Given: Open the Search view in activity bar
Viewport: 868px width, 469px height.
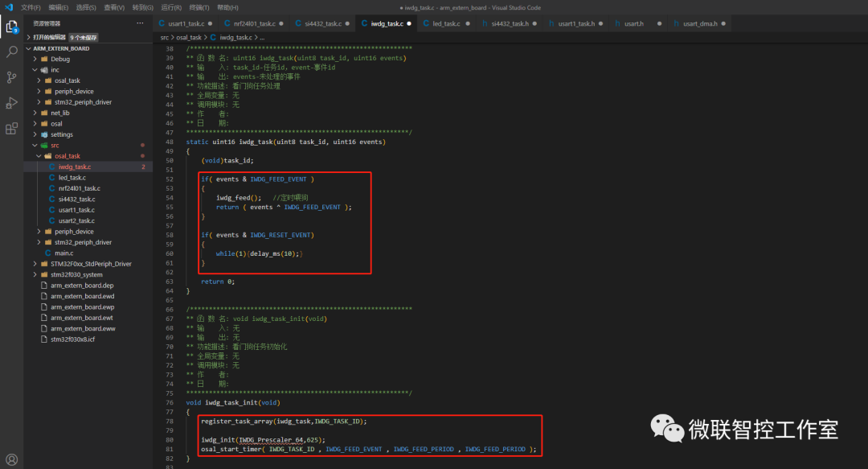Looking at the screenshot, I should point(11,51).
